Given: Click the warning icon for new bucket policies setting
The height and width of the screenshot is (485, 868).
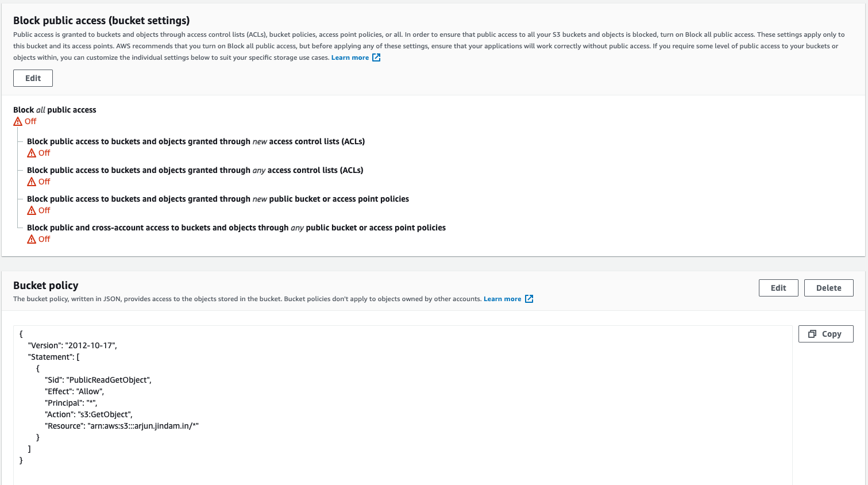Looking at the screenshot, I should [32, 210].
